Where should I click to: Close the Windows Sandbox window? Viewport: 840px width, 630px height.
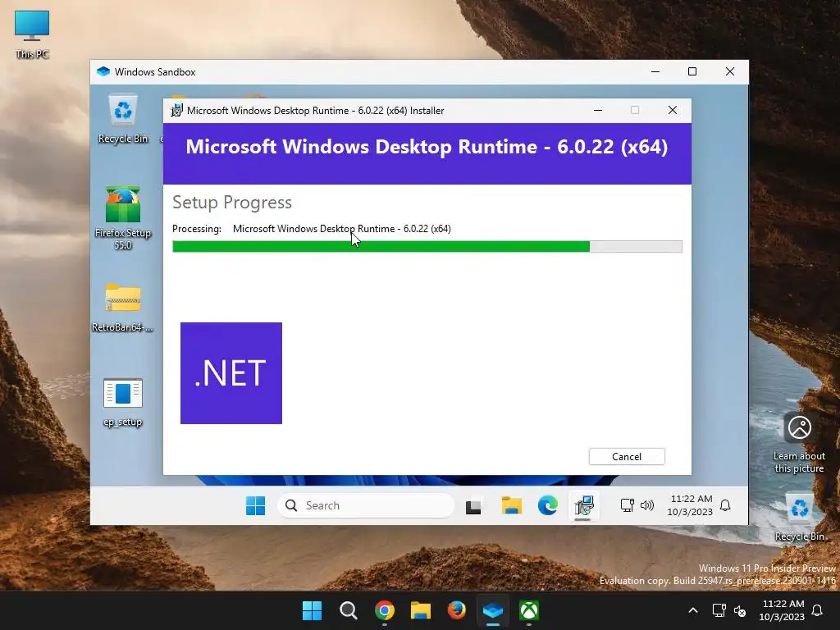[x=729, y=72]
